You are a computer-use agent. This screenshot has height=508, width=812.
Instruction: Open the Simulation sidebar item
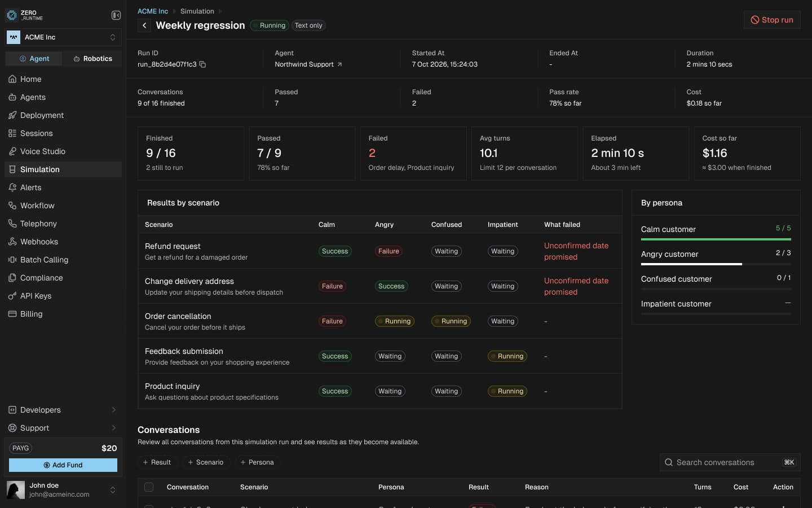pyautogui.click(x=63, y=169)
